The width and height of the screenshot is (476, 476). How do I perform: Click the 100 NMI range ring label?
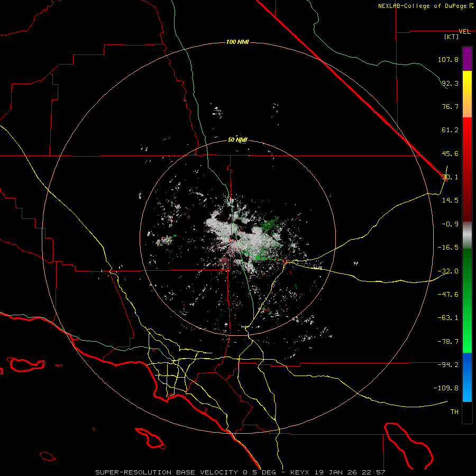(x=237, y=42)
